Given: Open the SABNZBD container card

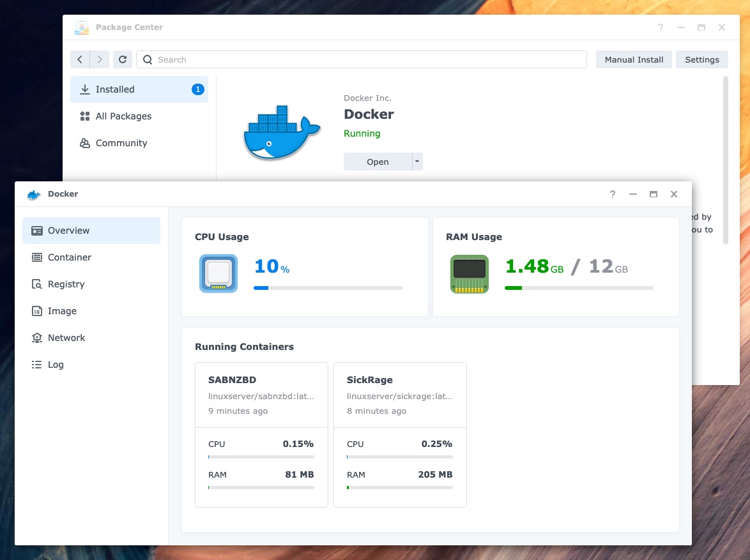Looking at the screenshot, I should pyautogui.click(x=262, y=435).
